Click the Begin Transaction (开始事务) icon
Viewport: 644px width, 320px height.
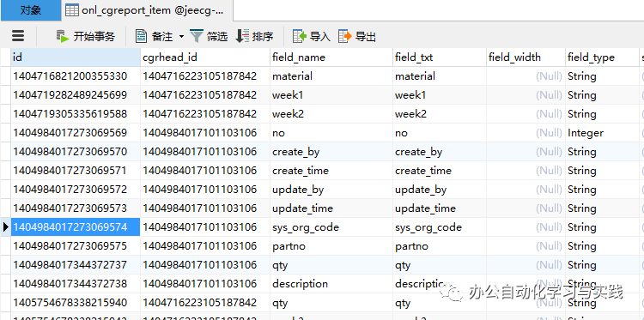pyautogui.click(x=63, y=37)
